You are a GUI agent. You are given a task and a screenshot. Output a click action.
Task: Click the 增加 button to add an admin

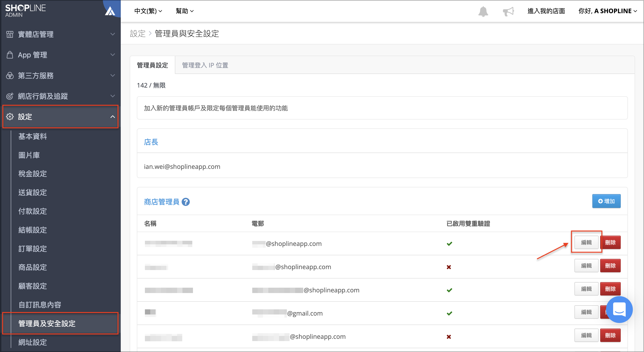(606, 201)
